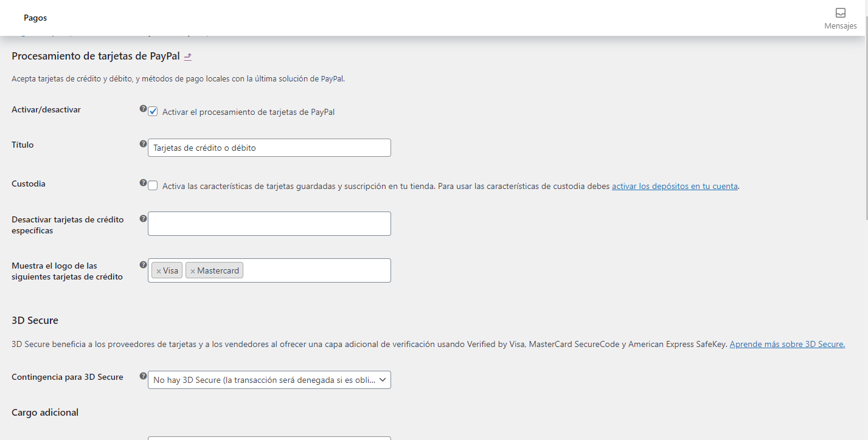Click the Procesamiento de tarjetas de PayPal heading
868x440 pixels.
click(95, 57)
